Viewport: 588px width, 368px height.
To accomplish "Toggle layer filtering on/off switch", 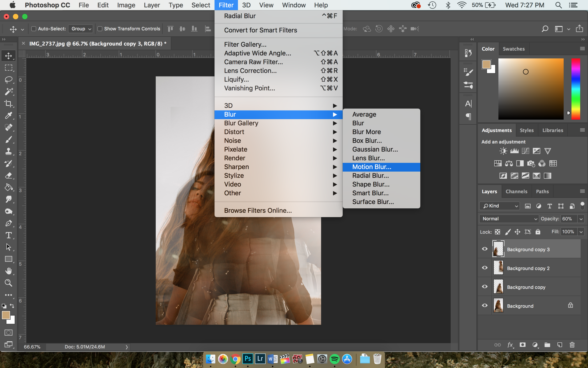I will (x=582, y=206).
